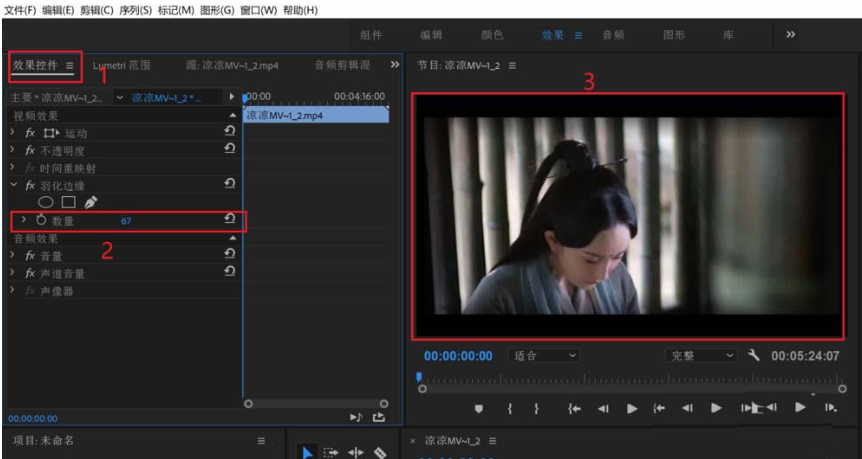Open the 文件(F) menu
Image resolution: width=862 pixels, height=459 pixels.
[20, 10]
